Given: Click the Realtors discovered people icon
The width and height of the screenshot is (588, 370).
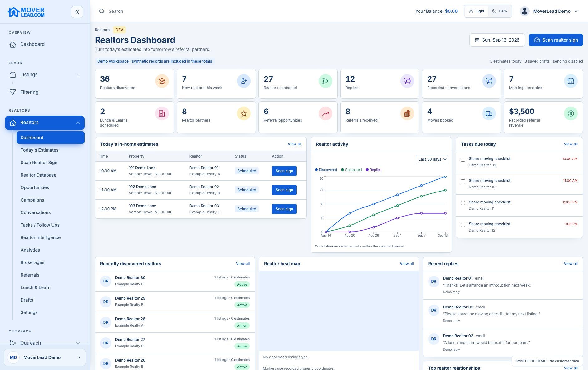Looking at the screenshot, I should pos(162,81).
